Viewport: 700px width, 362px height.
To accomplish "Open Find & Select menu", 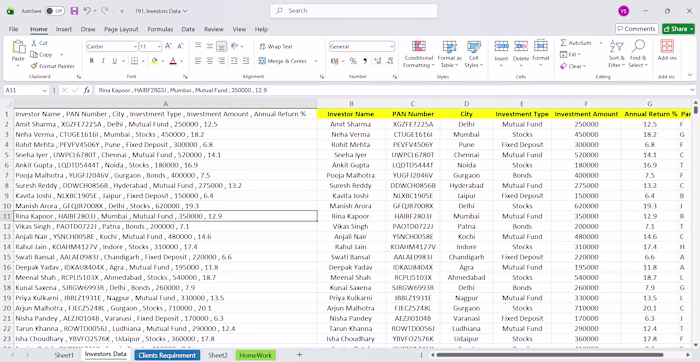I will coord(638,54).
